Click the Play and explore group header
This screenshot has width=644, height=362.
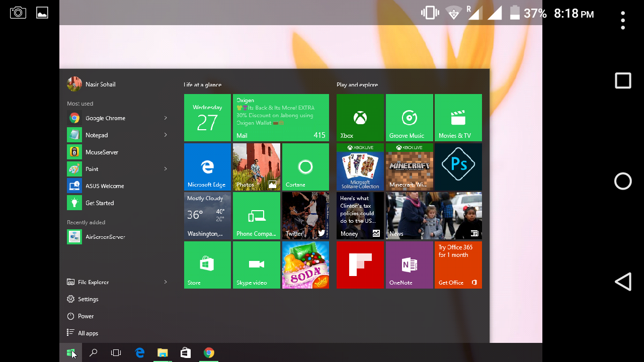click(x=357, y=85)
